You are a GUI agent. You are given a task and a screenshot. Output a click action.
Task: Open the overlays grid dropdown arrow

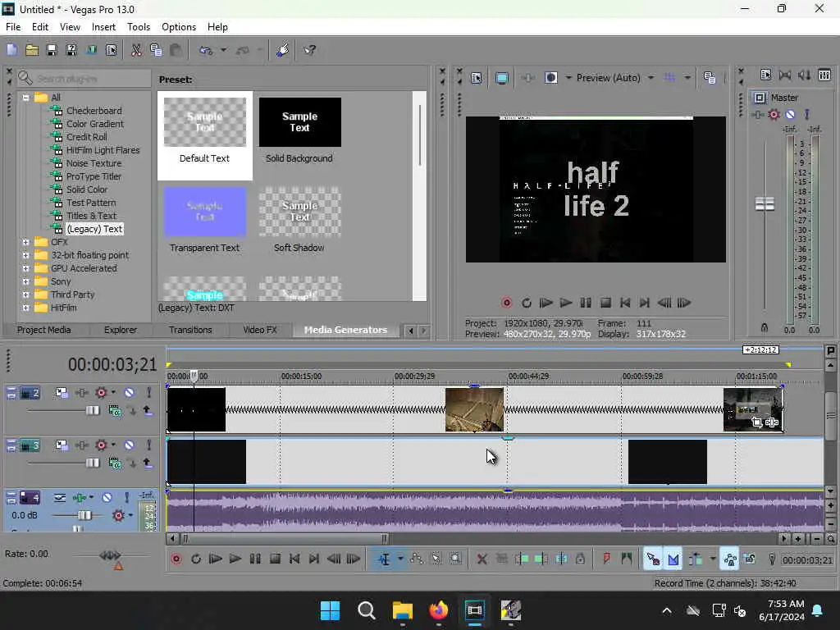[x=687, y=78]
